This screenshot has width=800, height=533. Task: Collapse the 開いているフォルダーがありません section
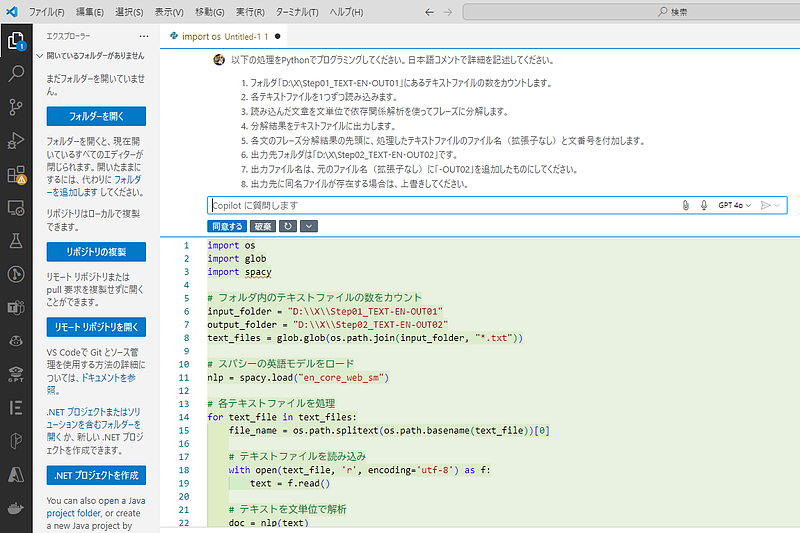point(38,56)
